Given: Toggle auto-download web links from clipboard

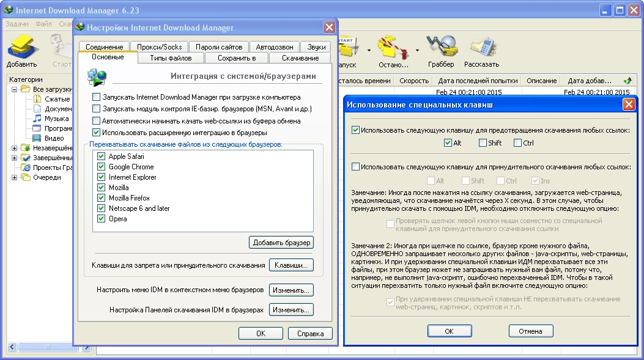Looking at the screenshot, I should (96, 121).
